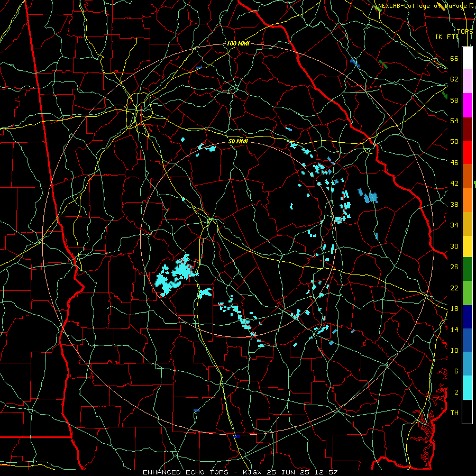The height and width of the screenshot is (476, 476).
Task: Select the dark red legend swatch
Action: click(x=467, y=129)
